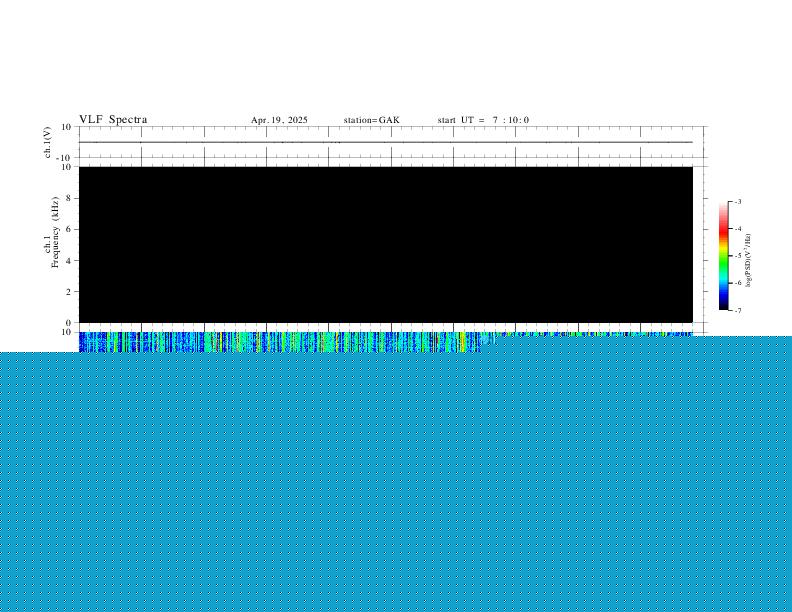Viewport: 792px width, 612px height.
Task: Click the "-7" colorbar tick value
Action: [x=738, y=311]
